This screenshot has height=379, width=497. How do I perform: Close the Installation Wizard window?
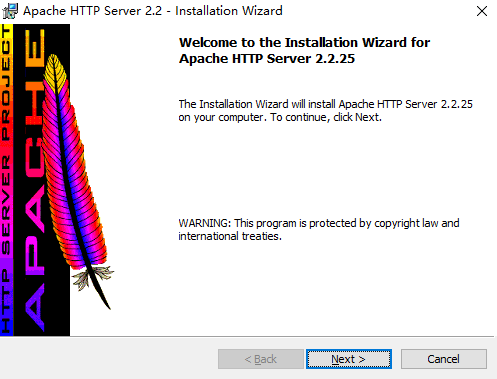click(482, 11)
